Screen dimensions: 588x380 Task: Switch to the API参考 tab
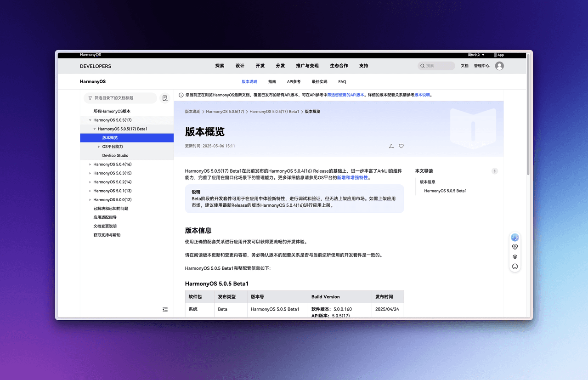[294, 82]
